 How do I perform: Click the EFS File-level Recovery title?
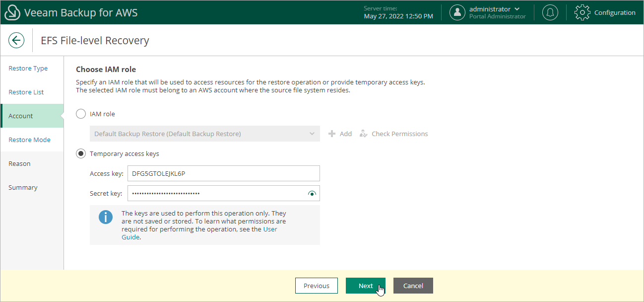point(95,41)
